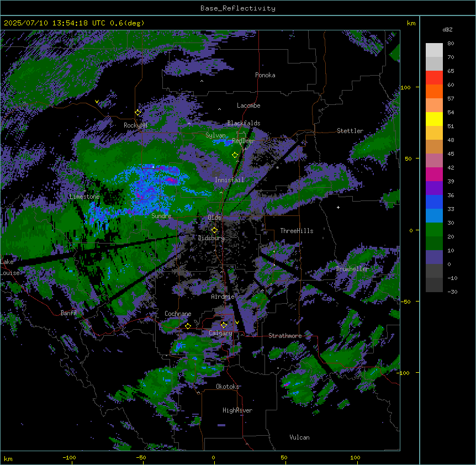Select the slate 0-10 dBZ legend swatch
Image resolution: width=476 pixels, height=465 pixels.
[434, 257]
